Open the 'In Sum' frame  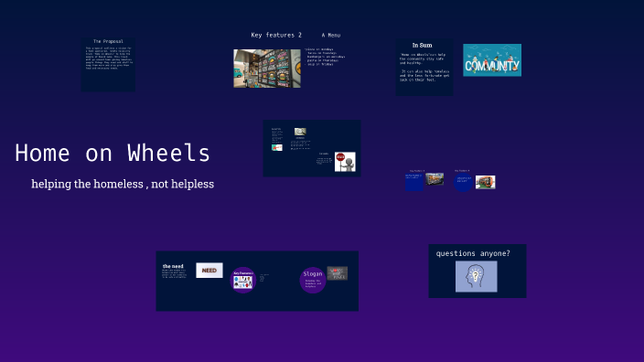point(424,68)
